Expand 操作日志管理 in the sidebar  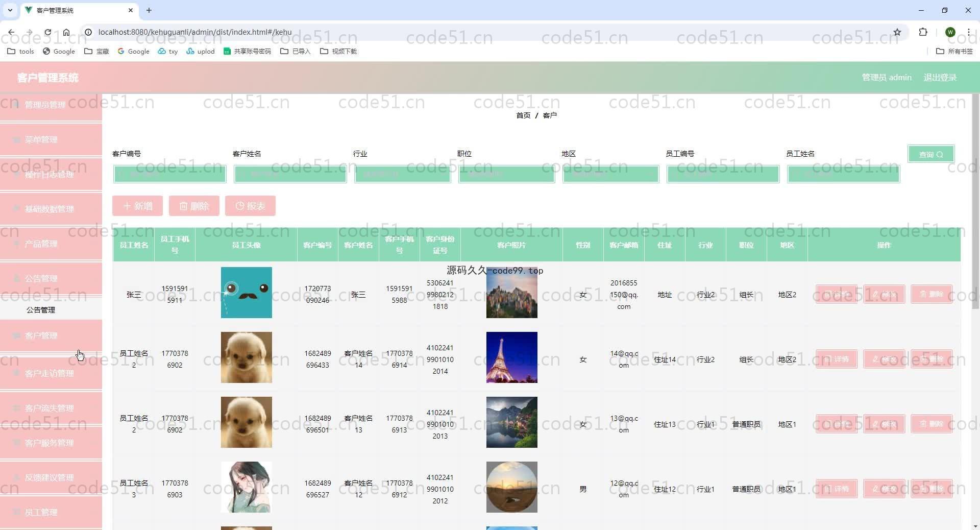point(51,174)
